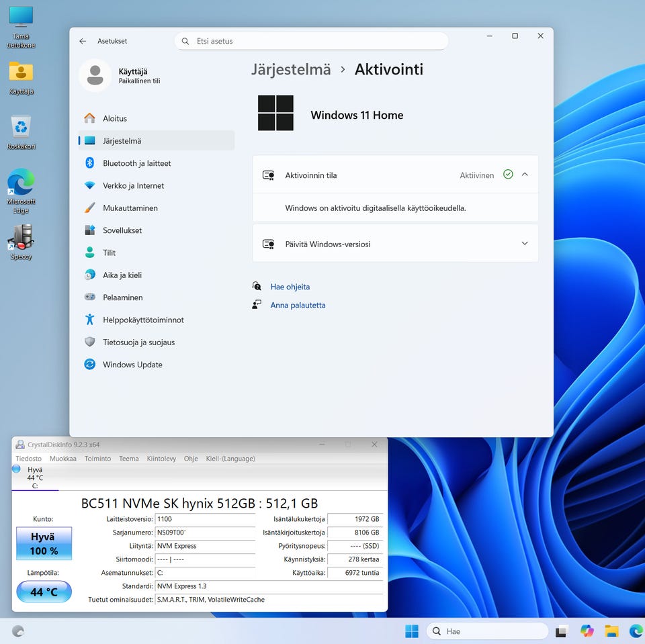
Task: Open Tietosuoja ja suojaus section
Action: coord(138,342)
